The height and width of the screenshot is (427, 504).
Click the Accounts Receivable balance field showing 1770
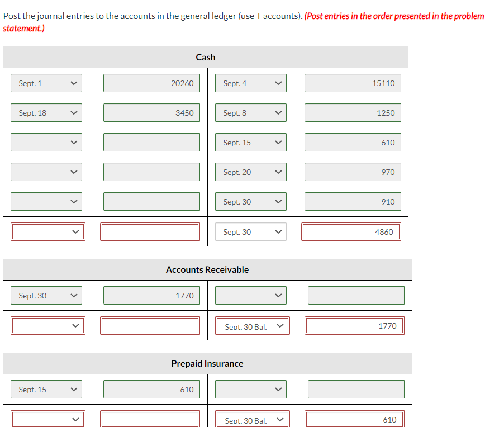(x=355, y=326)
